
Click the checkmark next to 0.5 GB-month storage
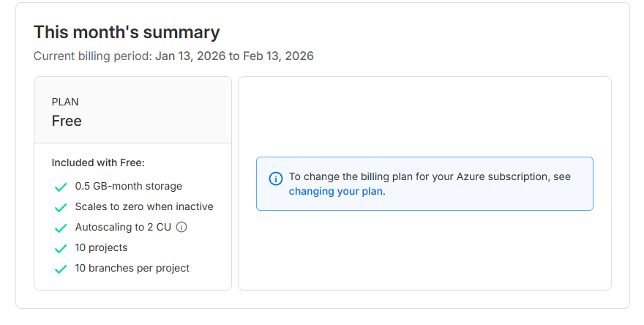[x=61, y=187]
